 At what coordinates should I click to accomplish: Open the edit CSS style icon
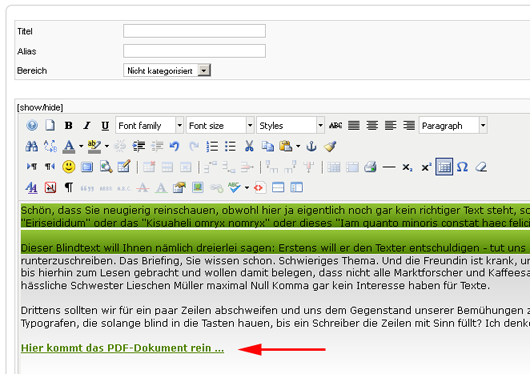pyautogui.click(x=31, y=188)
